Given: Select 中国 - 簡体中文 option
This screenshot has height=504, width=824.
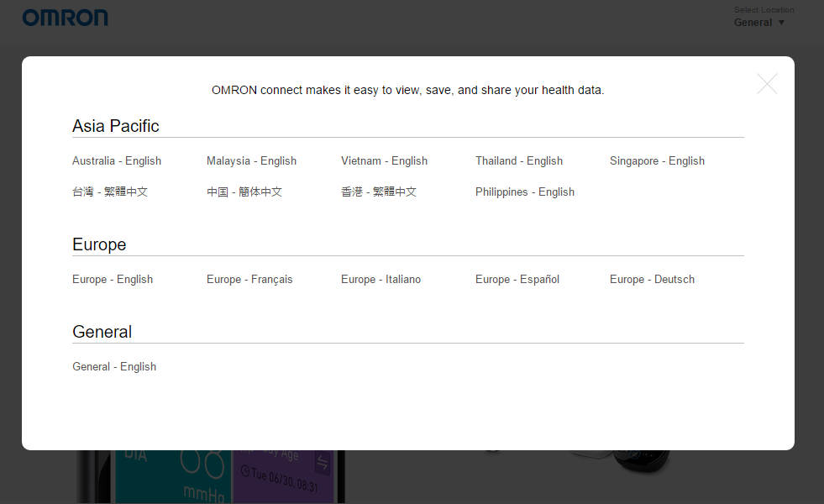Looking at the screenshot, I should click(x=244, y=192).
